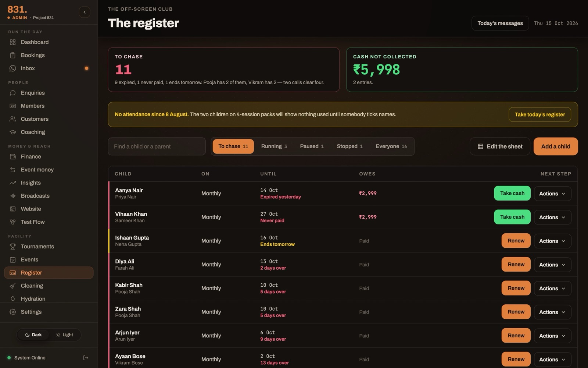The height and width of the screenshot is (368, 588).
Task: Open the Inbox chat icon
Action: click(x=12, y=68)
